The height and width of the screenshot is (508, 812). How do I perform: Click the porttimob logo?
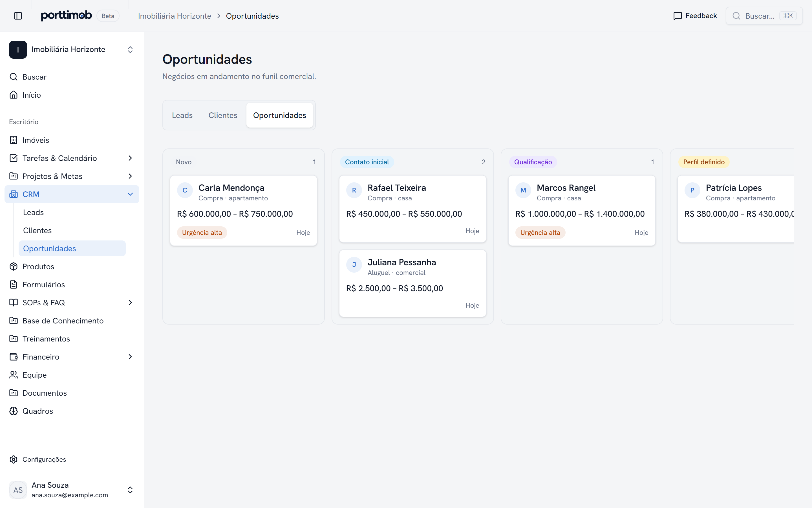[66, 16]
